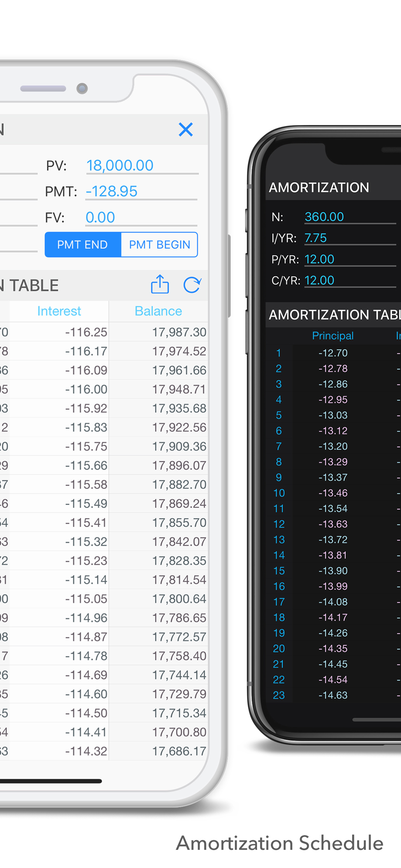Select PMT END payment mode
Viewport: 401px width, 868px height.
coord(83,245)
